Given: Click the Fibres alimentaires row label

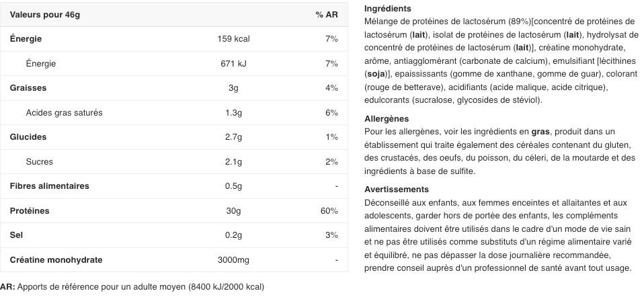Looking at the screenshot, I should click(49, 185).
